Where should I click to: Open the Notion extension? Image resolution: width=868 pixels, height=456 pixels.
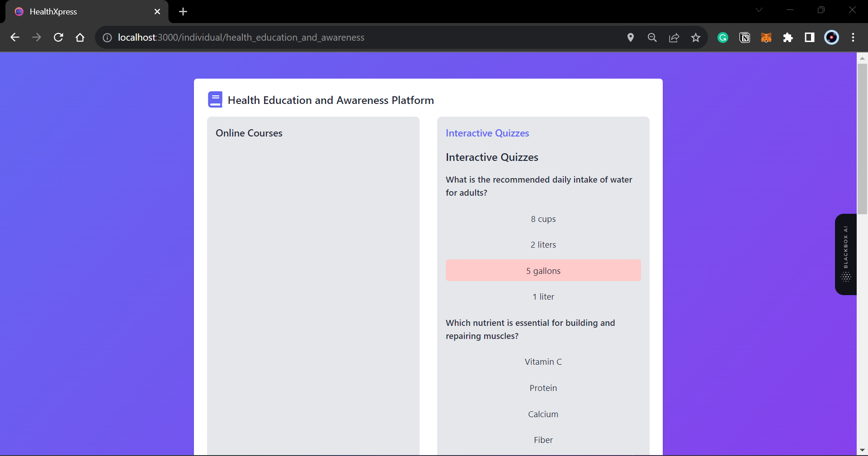coord(745,38)
